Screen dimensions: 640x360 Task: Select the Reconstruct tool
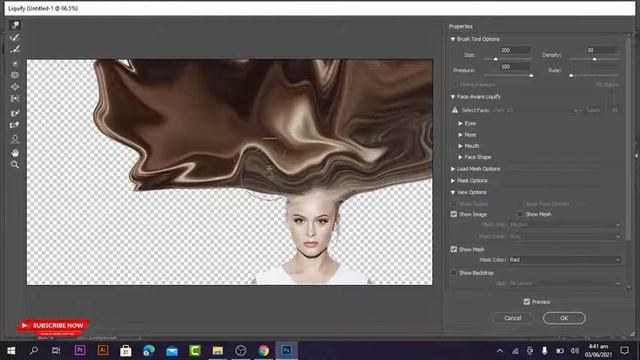15,38
